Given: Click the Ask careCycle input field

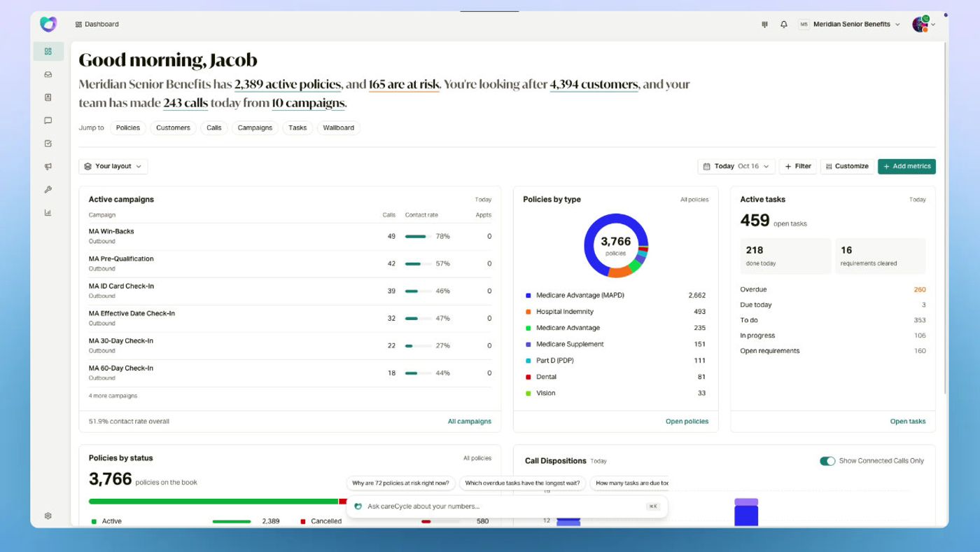Looking at the screenshot, I should coord(507,506).
